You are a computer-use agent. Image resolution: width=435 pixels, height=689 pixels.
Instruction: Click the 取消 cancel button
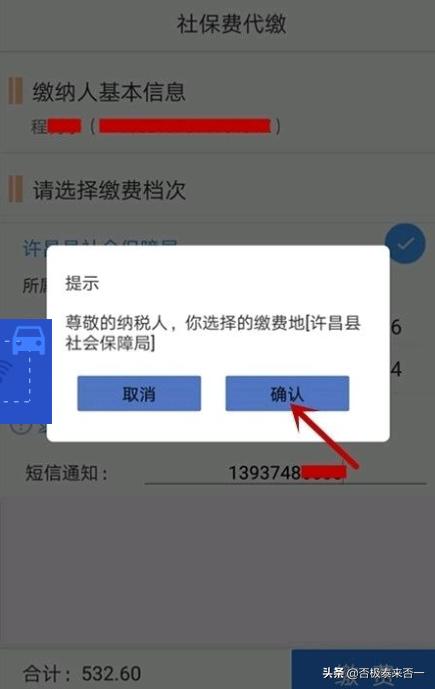pyautogui.click(x=139, y=393)
